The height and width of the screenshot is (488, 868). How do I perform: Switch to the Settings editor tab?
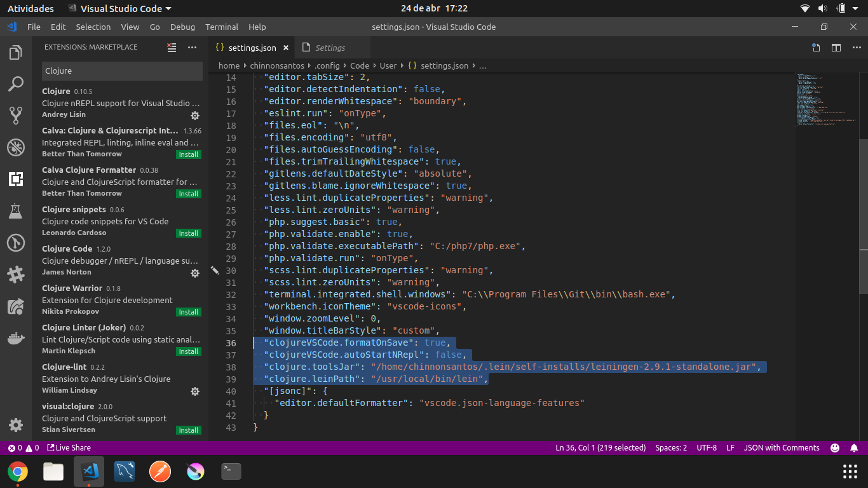pos(332,48)
